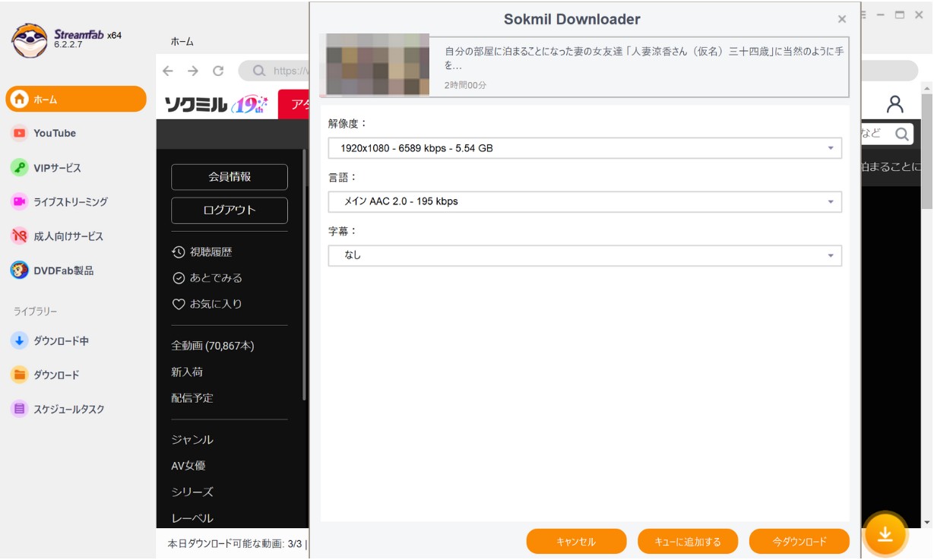Click the search magnifier icon
Screen dimensions: 934x560
click(x=902, y=134)
